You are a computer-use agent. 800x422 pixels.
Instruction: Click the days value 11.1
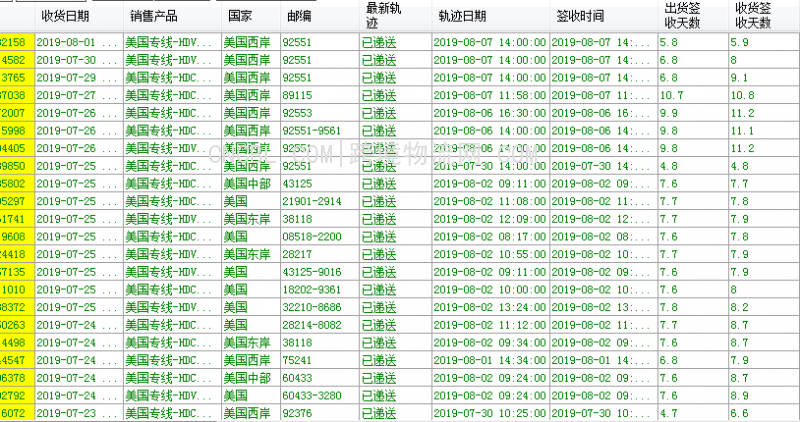[764, 131]
